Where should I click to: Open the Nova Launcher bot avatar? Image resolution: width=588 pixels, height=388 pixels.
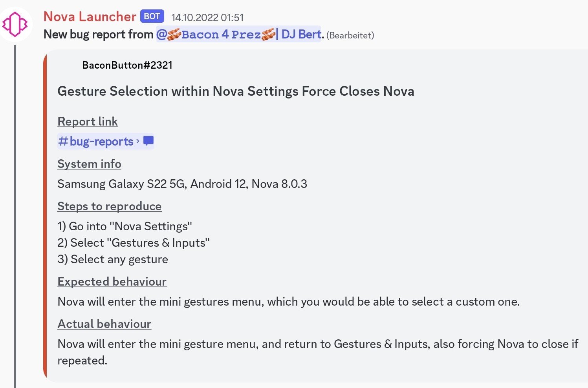pyautogui.click(x=15, y=24)
